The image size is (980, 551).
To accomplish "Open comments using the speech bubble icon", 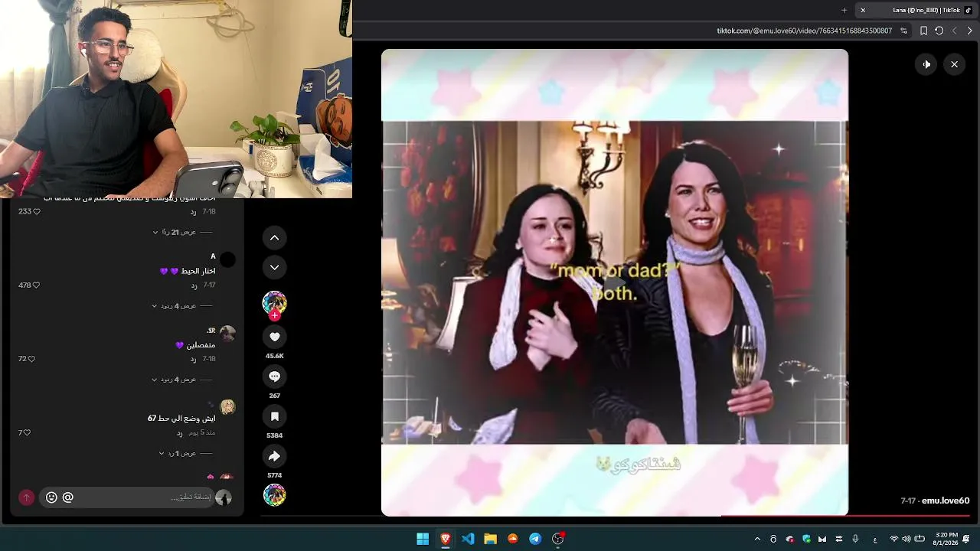I will click(274, 377).
